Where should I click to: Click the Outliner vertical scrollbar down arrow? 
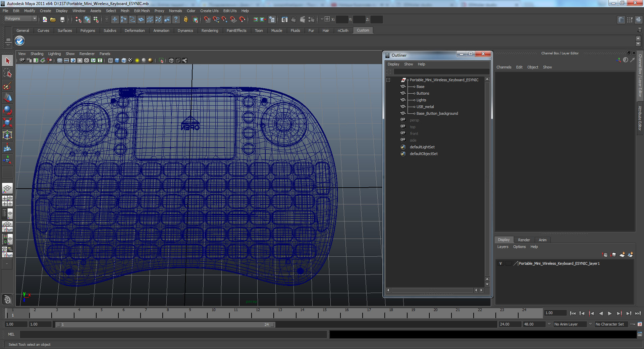(x=487, y=285)
